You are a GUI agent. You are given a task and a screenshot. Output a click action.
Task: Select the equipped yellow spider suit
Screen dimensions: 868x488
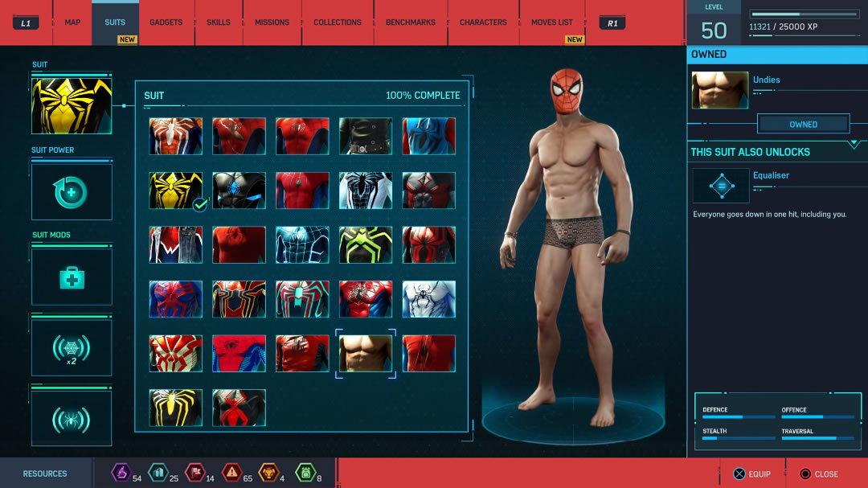pos(175,191)
